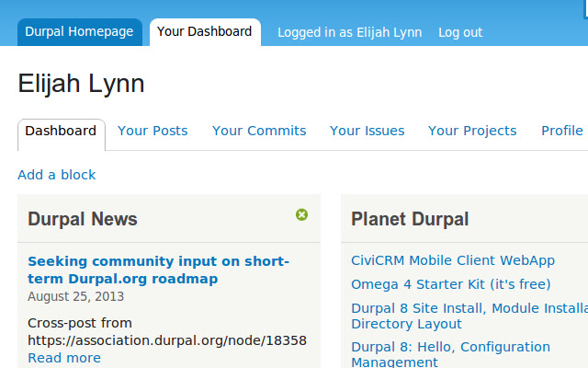Screen dimensions: 588x368
Task: Open Omega 4 Starter Kit link
Action: (451, 284)
